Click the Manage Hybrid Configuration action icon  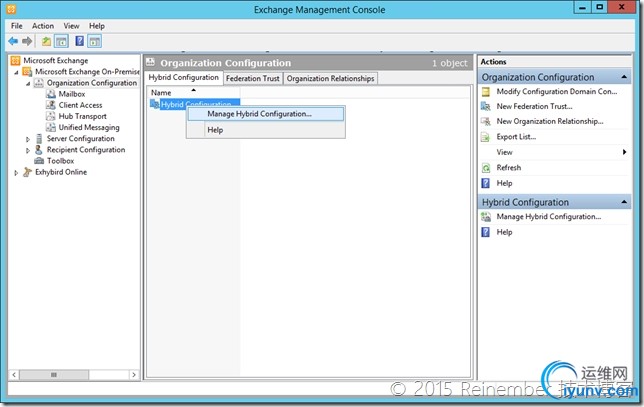(x=486, y=217)
